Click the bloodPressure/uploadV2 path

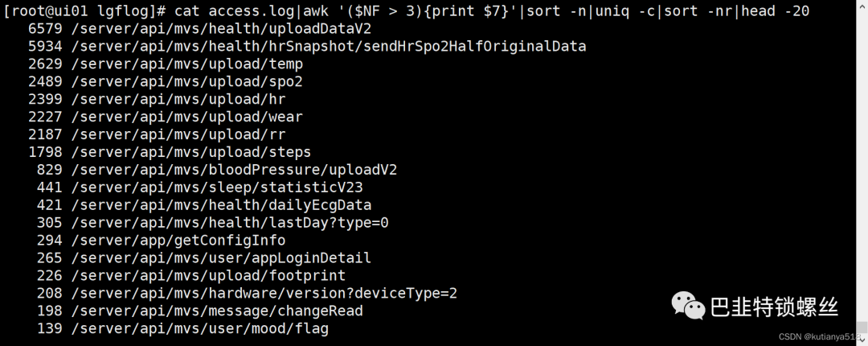pos(302,170)
